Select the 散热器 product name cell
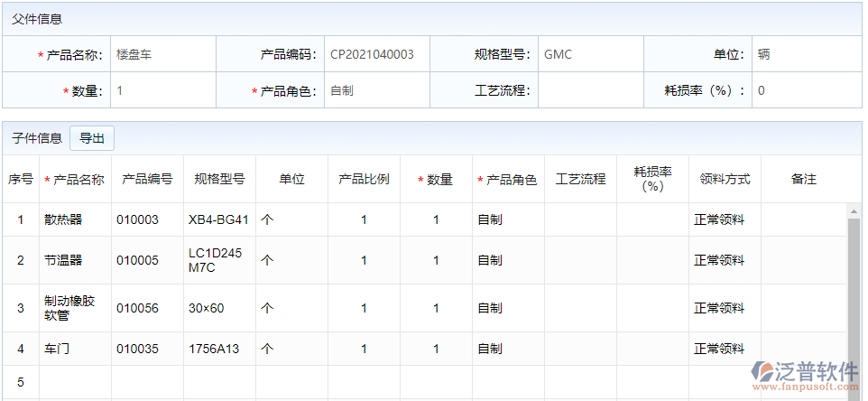The image size is (868, 401). pyautogui.click(x=75, y=219)
